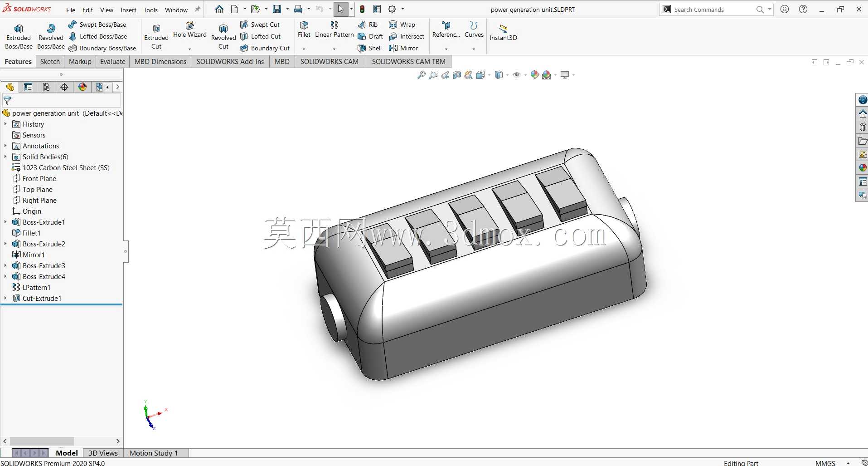Image resolution: width=868 pixels, height=466 pixels.
Task: Select the Lofted Cut tool
Action: pyautogui.click(x=260, y=36)
